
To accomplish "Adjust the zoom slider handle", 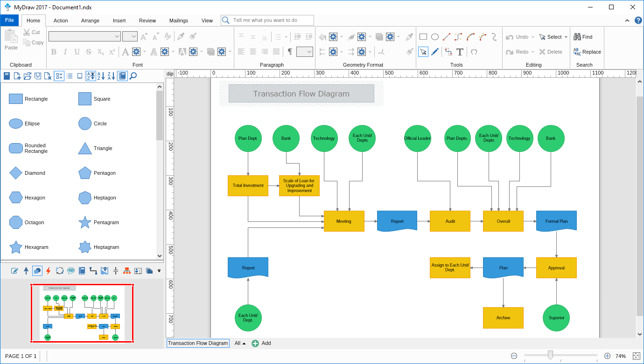I will (550, 355).
